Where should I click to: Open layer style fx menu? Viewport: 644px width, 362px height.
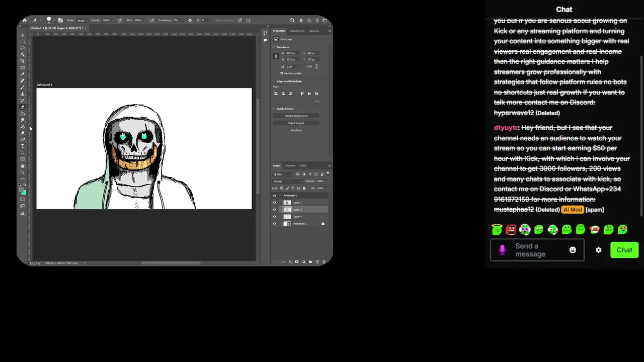(x=290, y=262)
